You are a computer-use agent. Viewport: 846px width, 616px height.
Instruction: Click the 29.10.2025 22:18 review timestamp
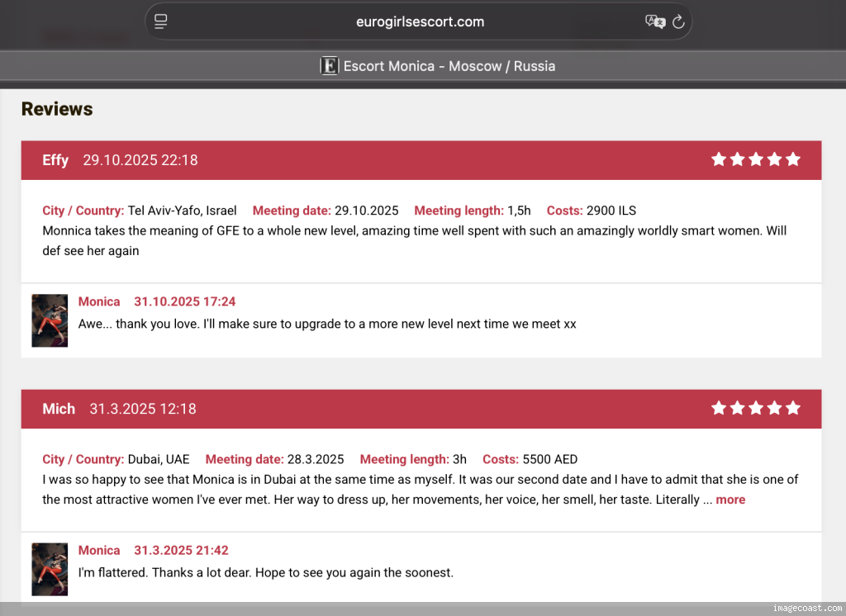(140, 160)
